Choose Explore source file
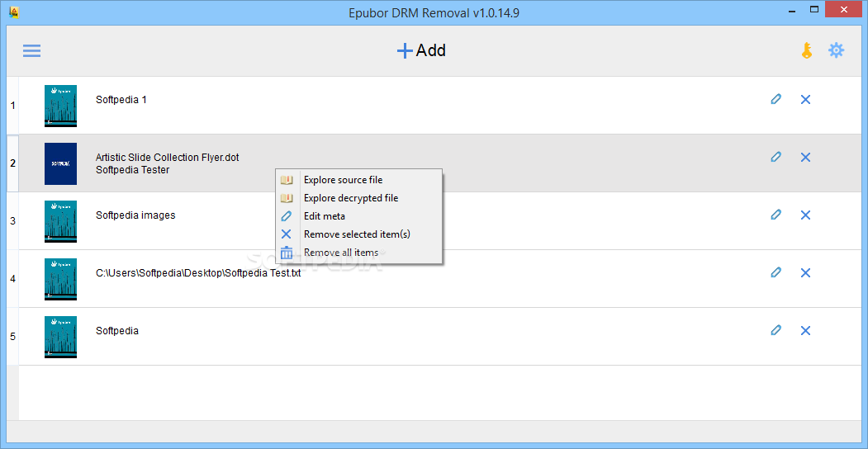868x449 pixels. click(358, 180)
